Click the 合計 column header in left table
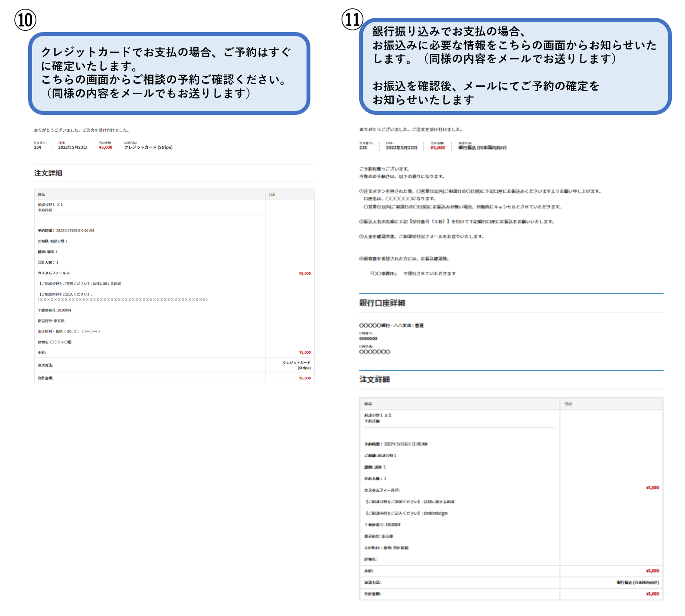The image size is (685, 616). (272, 195)
